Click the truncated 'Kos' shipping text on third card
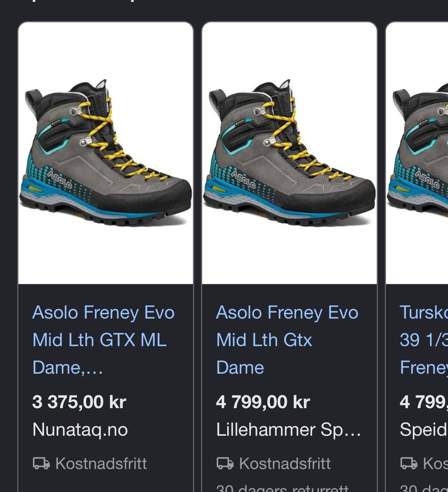The image size is (448, 492). point(435,464)
